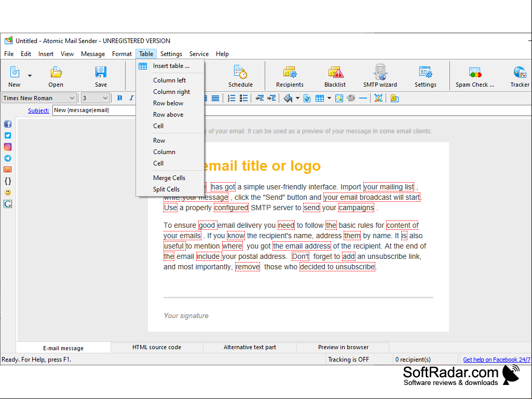Open the Edit menu
This screenshot has width=532, height=399.
(26, 54)
